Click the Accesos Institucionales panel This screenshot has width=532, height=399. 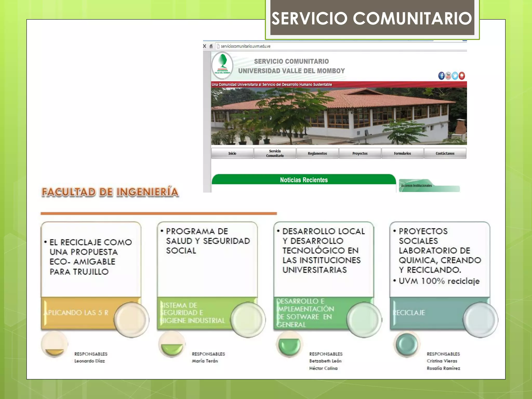point(429,185)
